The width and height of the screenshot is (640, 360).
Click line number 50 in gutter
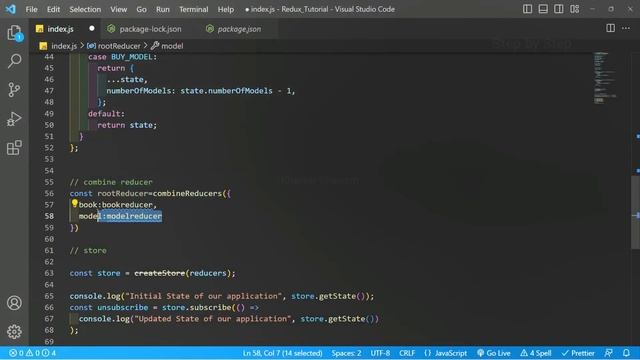pos(49,125)
